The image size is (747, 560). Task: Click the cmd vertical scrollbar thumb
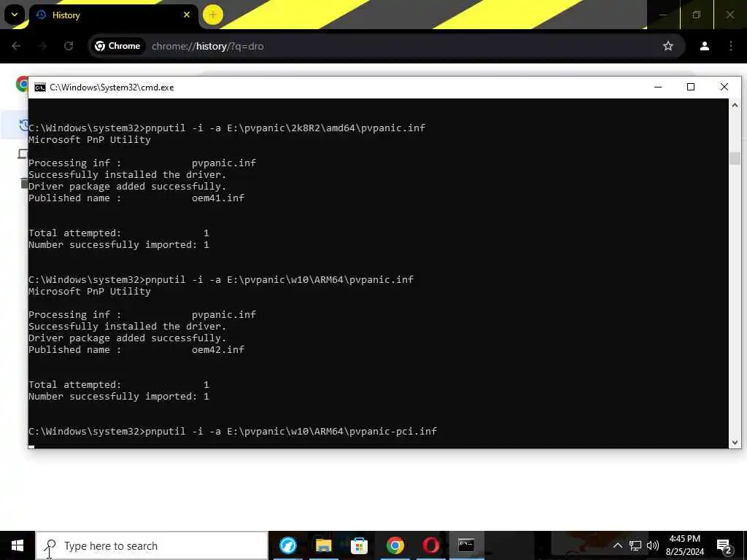(x=735, y=158)
